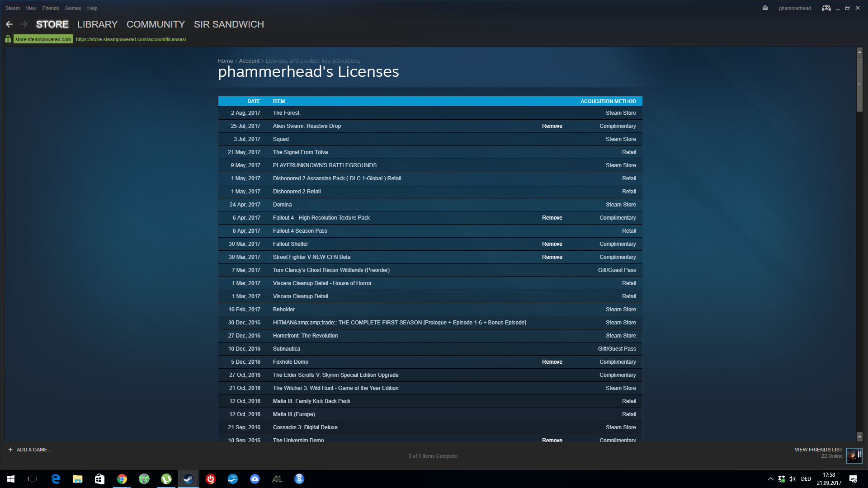Show hidden system tray icons
The width and height of the screenshot is (868, 488).
(771, 479)
